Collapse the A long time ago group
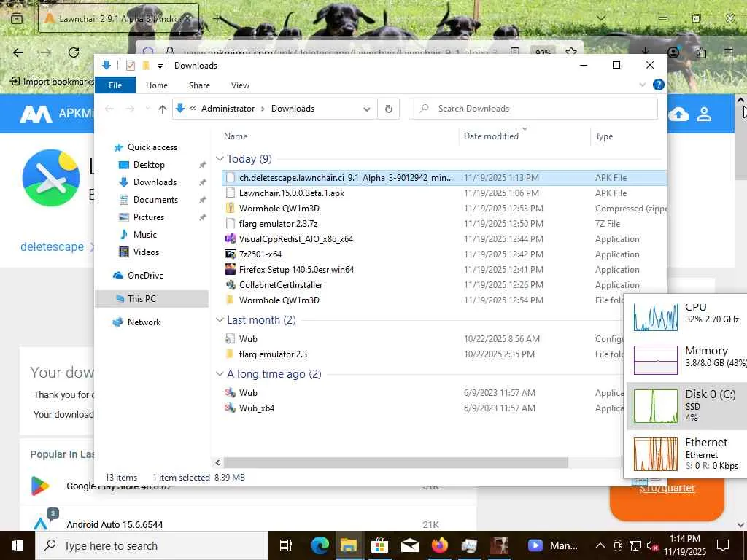The width and height of the screenshot is (747, 560). click(220, 374)
